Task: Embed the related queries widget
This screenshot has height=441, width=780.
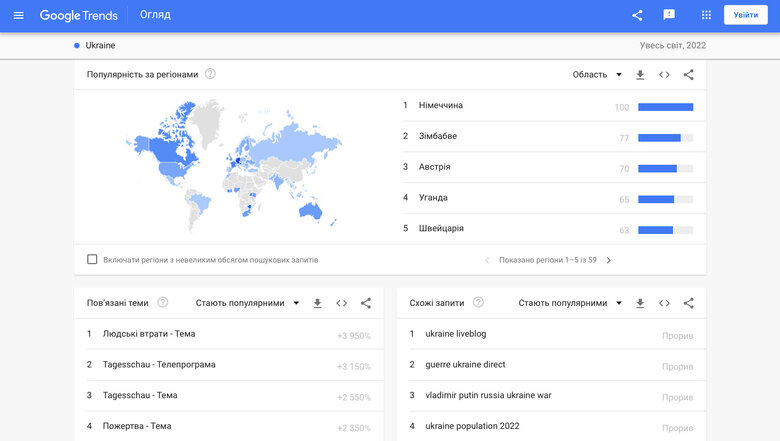Action: pyautogui.click(x=664, y=303)
